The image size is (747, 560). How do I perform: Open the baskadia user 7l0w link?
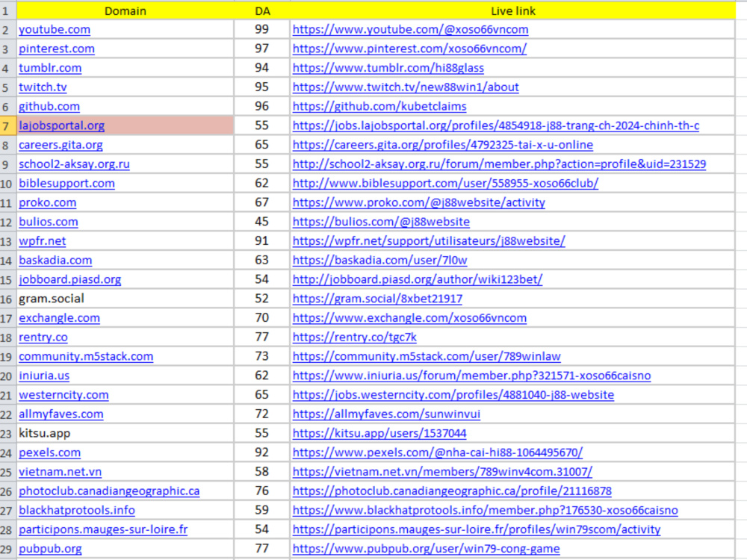tap(379, 261)
